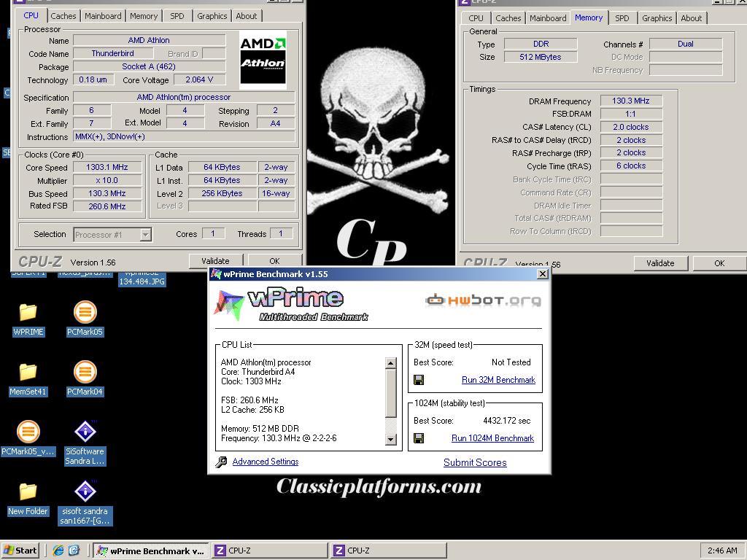Click the Core Voltage 2.064 V field
Screen dimensions: 747x560
pos(199,79)
